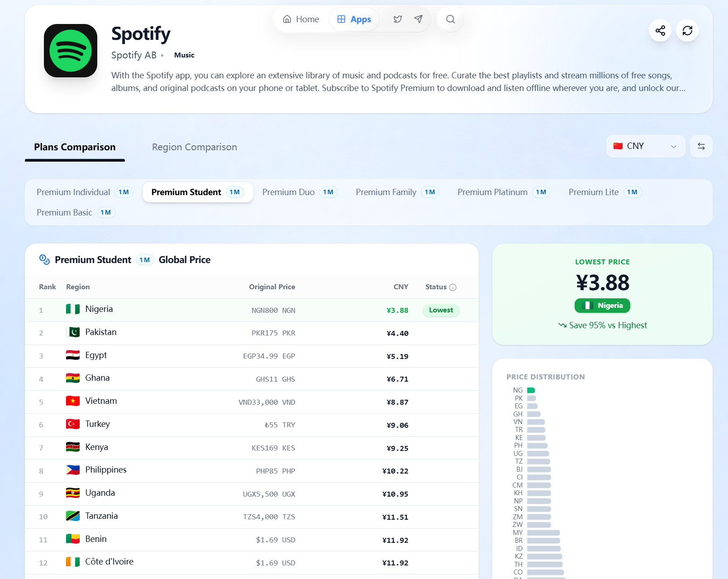Click the coins icon beside Premium Student heading
This screenshot has height=579, width=728.
coord(44,259)
